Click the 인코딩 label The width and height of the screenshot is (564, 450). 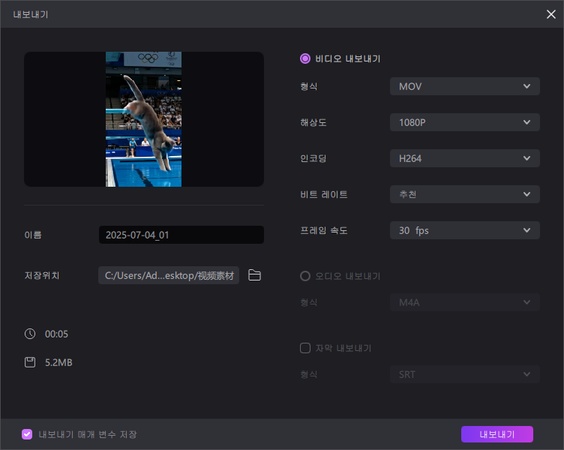(313, 158)
